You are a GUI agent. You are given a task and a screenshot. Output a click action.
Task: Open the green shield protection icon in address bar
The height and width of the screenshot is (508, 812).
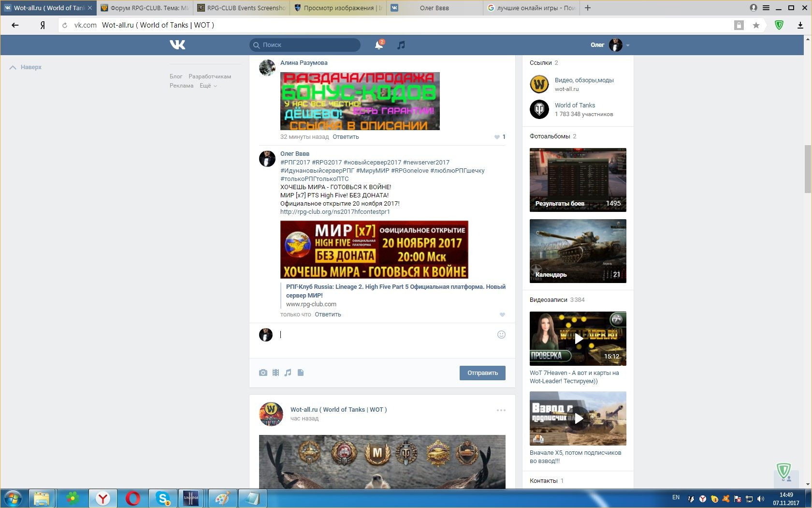(779, 25)
